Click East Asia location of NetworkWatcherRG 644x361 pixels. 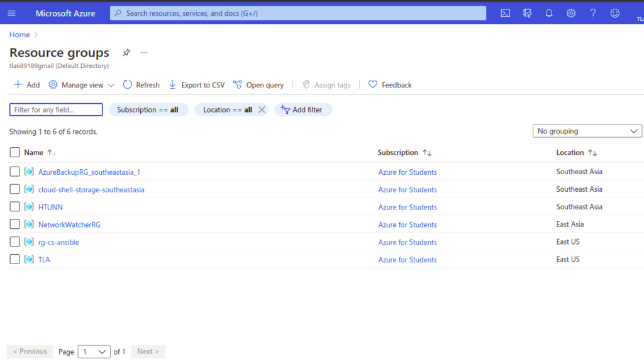click(570, 225)
